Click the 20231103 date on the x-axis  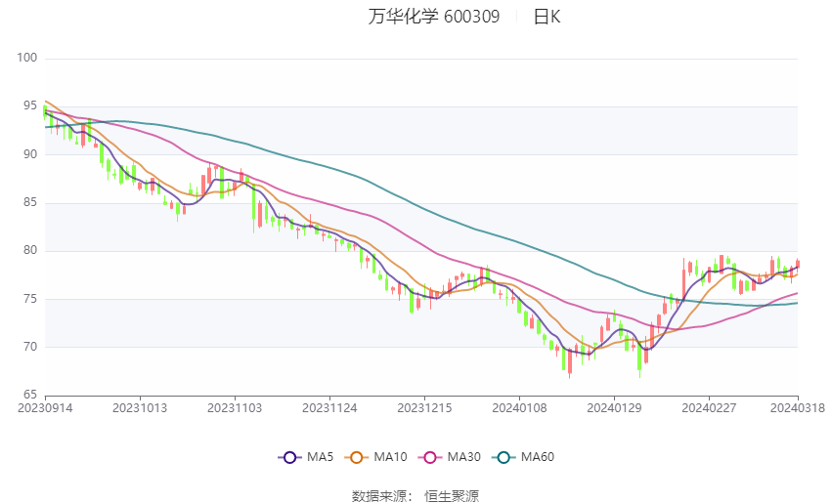(x=236, y=407)
